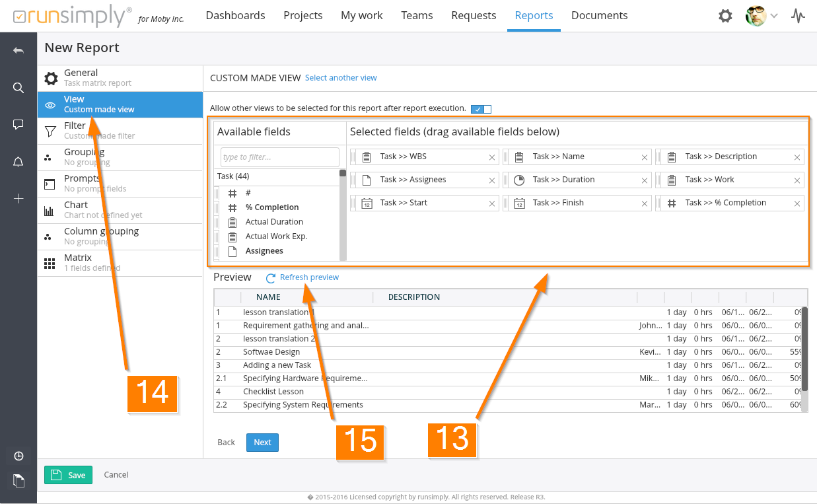Open the activity pulse icon
The width and height of the screenshot is (817, 504).
[x=798, y=16]
